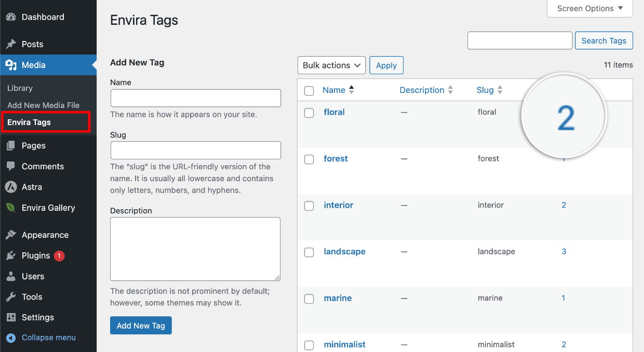
Task: Click the '11 items' count text
Action: 618,65
